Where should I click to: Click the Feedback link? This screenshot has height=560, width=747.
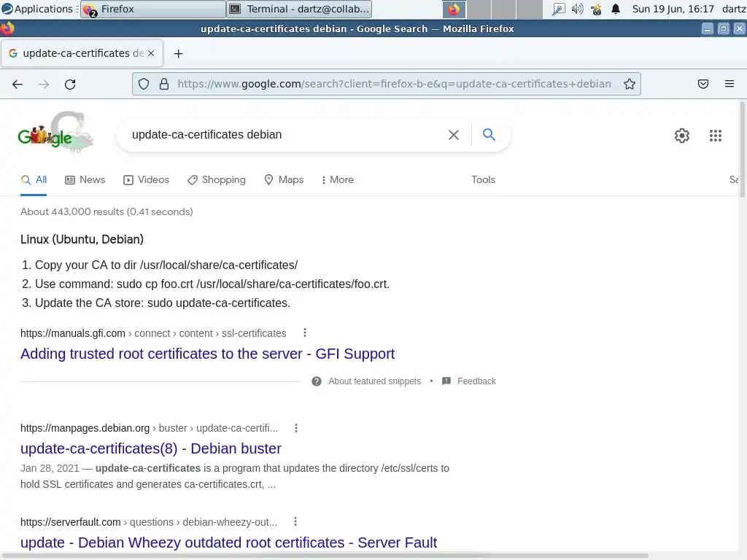pyautogui.click(x=477, y=381)
